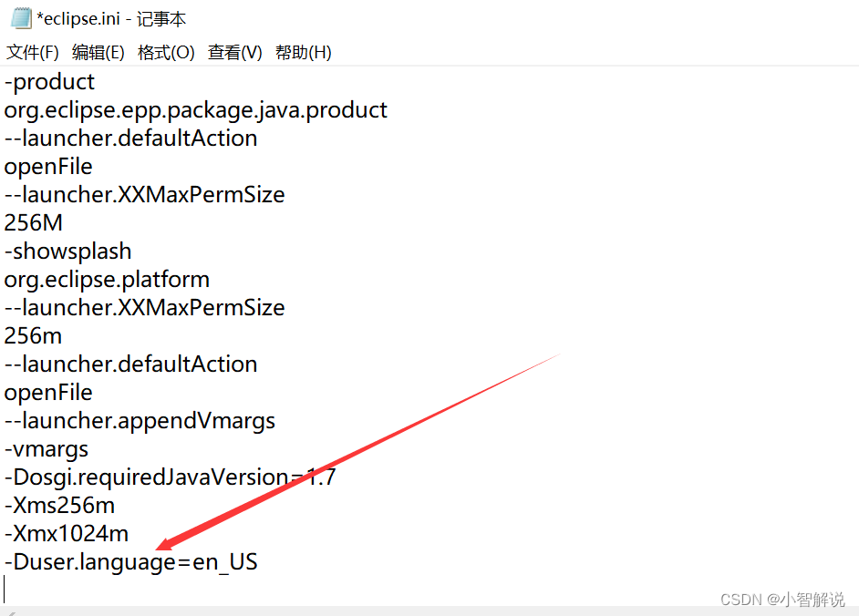
Task: Click the -Dosgi.requiredJavaVersion=1.7 line
Action: (171, 477)
